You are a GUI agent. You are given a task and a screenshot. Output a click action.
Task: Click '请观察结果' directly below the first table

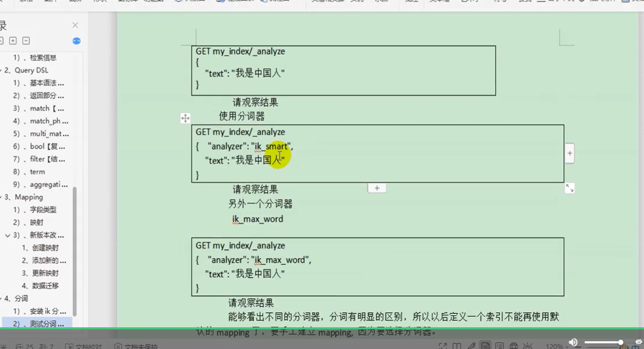[x=255, y=102]
